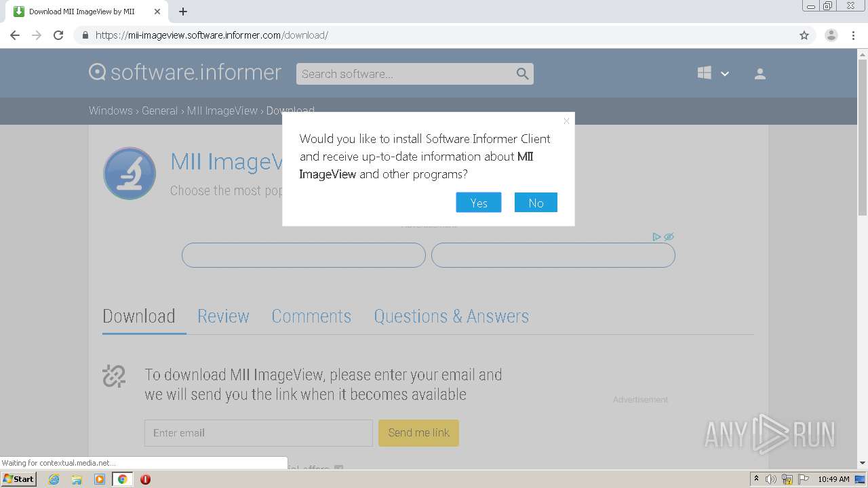
Task: Switch to the Questions & Answers tab
Action: 452,316
